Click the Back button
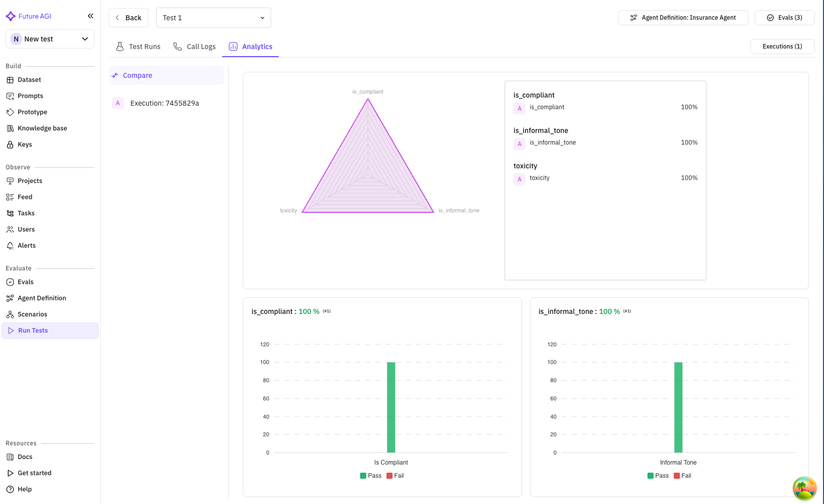 [128, 17]
